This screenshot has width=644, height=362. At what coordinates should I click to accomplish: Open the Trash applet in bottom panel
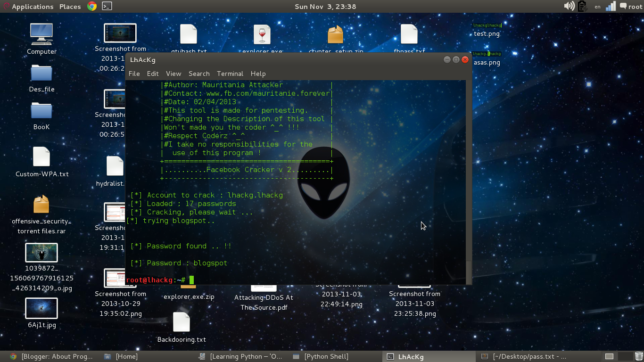[x=638, y=356]
